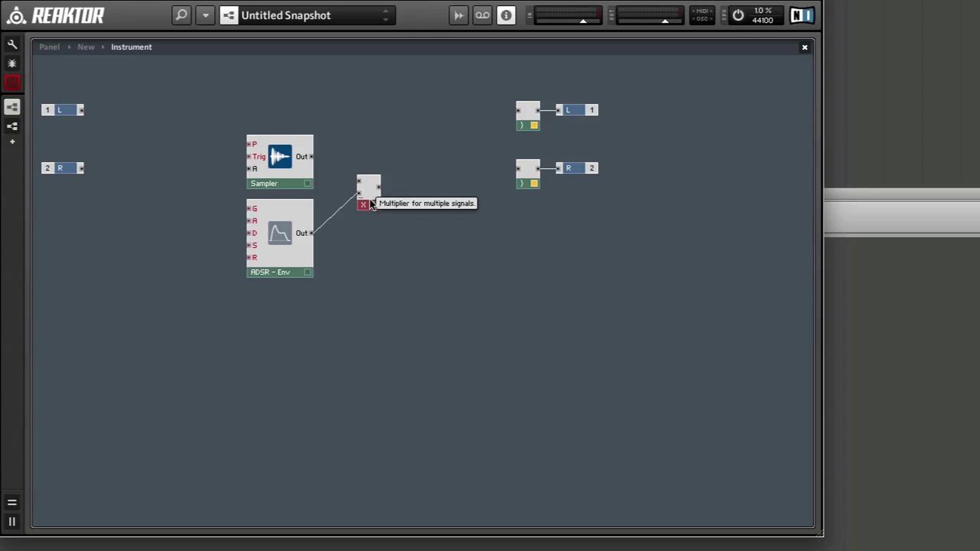Image resolution: width=980 pixels, height=551 pixels.
Task: Open the recorder tape icon
Action: click(482, 16)
